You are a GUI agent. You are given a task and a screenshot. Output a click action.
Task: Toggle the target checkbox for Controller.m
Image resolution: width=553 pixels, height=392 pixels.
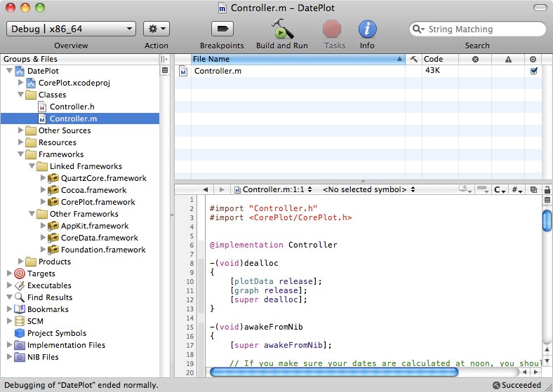[533, 71]
